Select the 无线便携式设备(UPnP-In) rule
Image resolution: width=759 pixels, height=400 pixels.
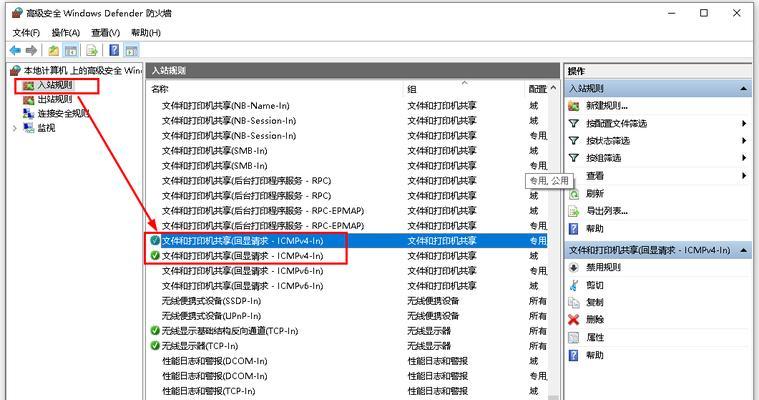tap(211, 316)
